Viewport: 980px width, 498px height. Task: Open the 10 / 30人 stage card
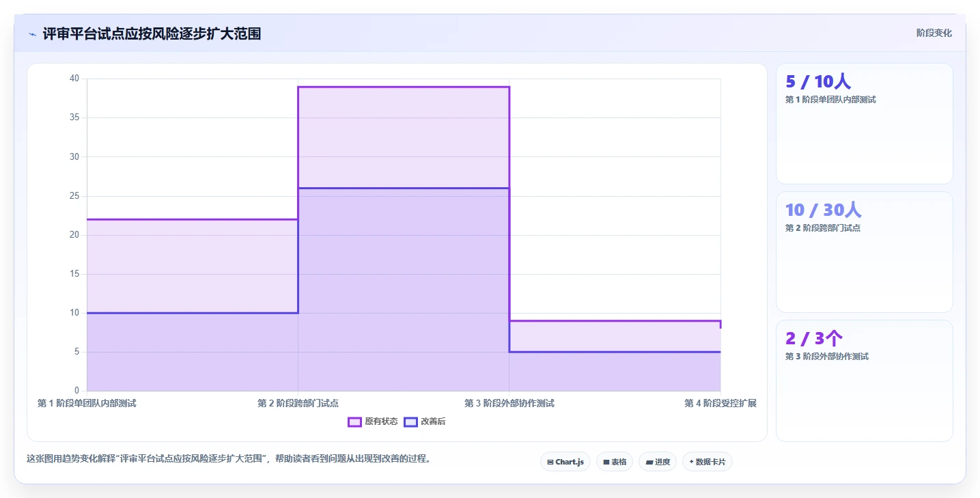[864, 252]
